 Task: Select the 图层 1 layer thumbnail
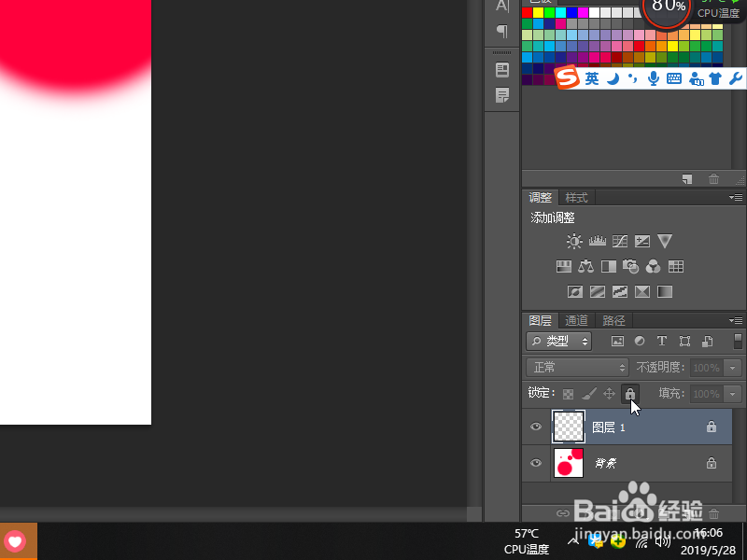[569, 427]
